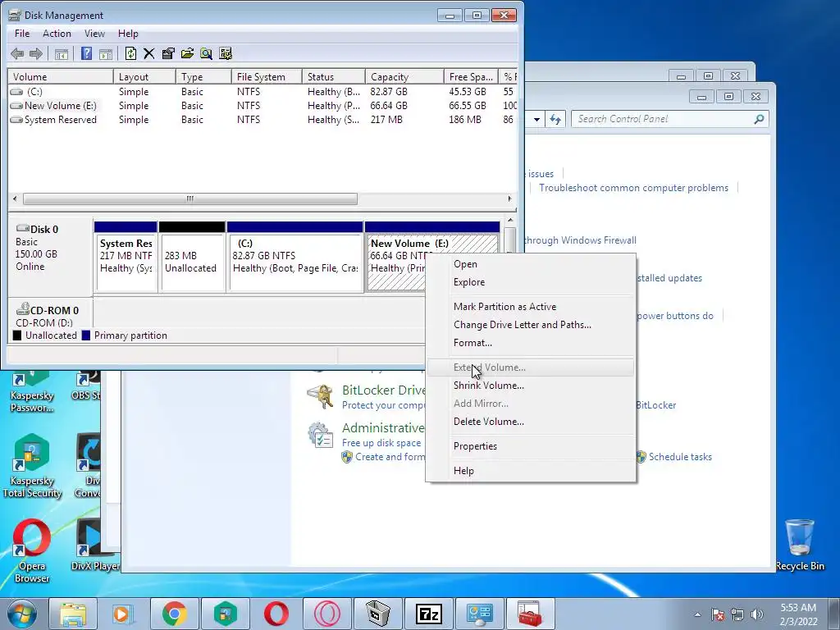Image resolution: width=840 pixels, height=630 pixels.
Task: Open Help via the blue question mark icon
Action: (86, 53)
